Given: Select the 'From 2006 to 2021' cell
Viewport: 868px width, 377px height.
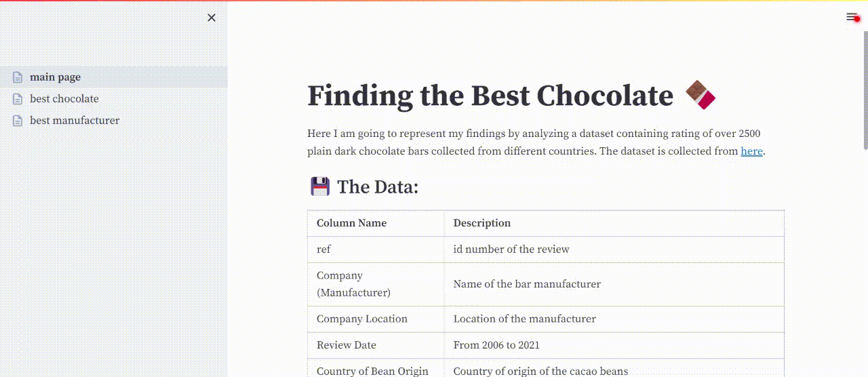Looking at the screenshot, I should click(x=614, y=345).
